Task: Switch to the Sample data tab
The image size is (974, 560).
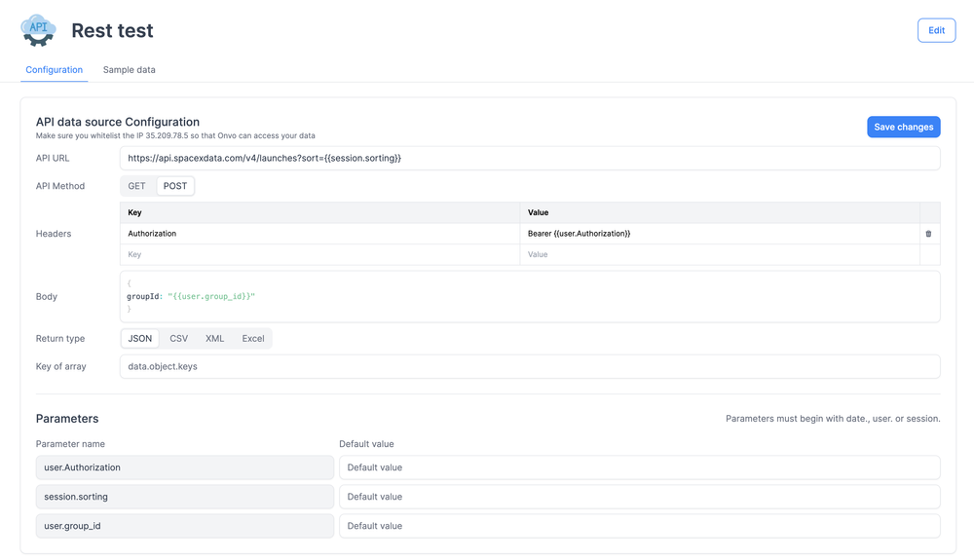Action: tap(129, 70)
